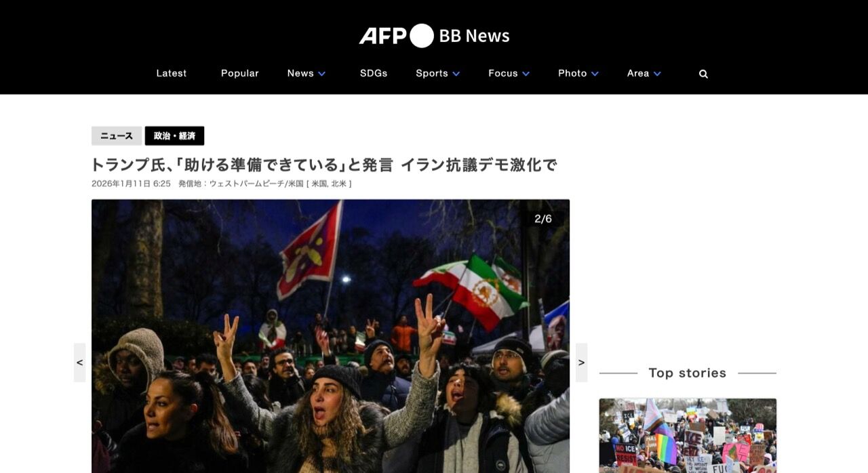Expand the Photo menu chevron

595,74
